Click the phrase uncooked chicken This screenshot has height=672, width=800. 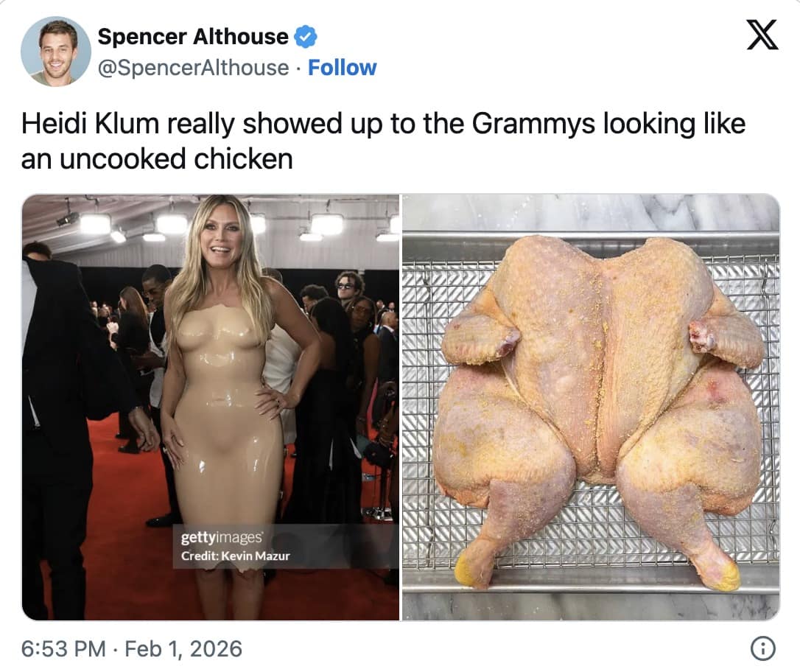pos(177,158)
